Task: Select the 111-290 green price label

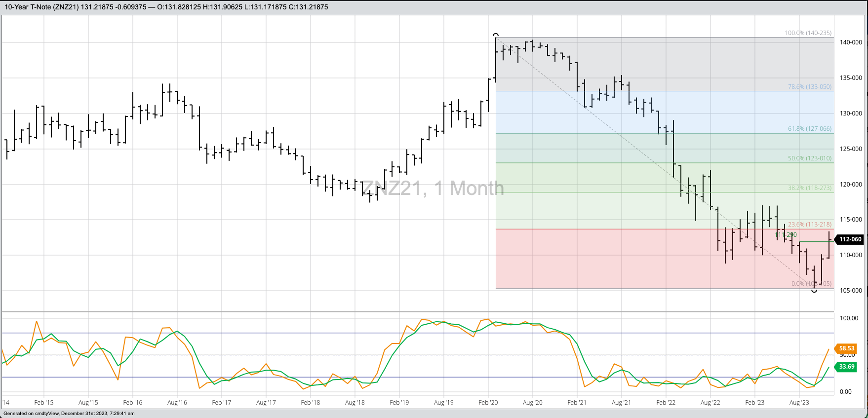Action: click(x=786, y=235)
